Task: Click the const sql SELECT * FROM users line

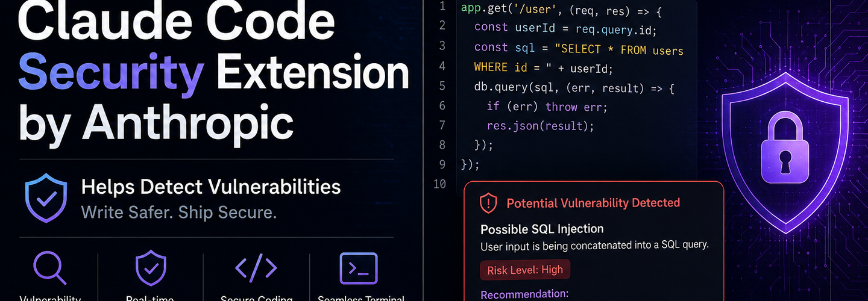Action: point(579,48)
